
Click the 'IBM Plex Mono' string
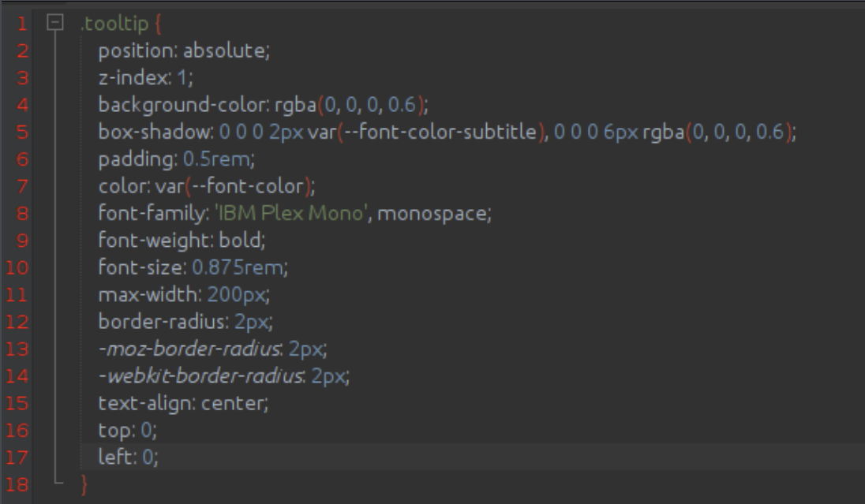click(x=293, y=213)
